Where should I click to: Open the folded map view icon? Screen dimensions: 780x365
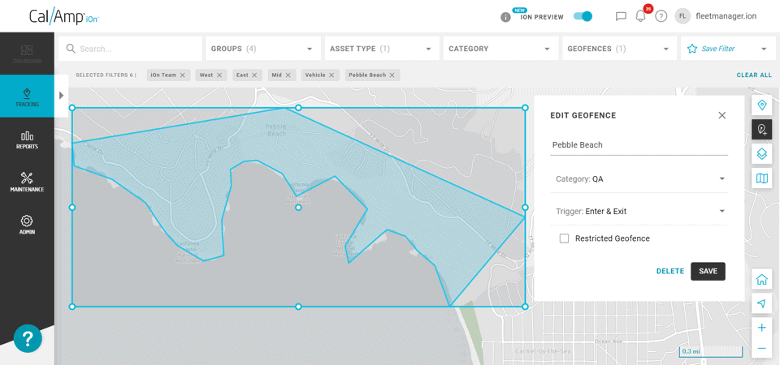(761, 178)
